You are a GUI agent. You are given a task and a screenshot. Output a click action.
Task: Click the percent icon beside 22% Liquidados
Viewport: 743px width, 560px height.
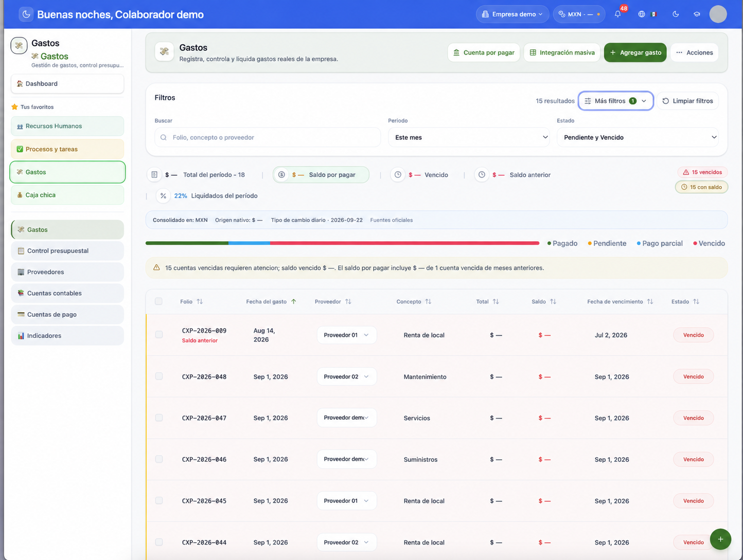pyautogui.click(x=163, y=195)
